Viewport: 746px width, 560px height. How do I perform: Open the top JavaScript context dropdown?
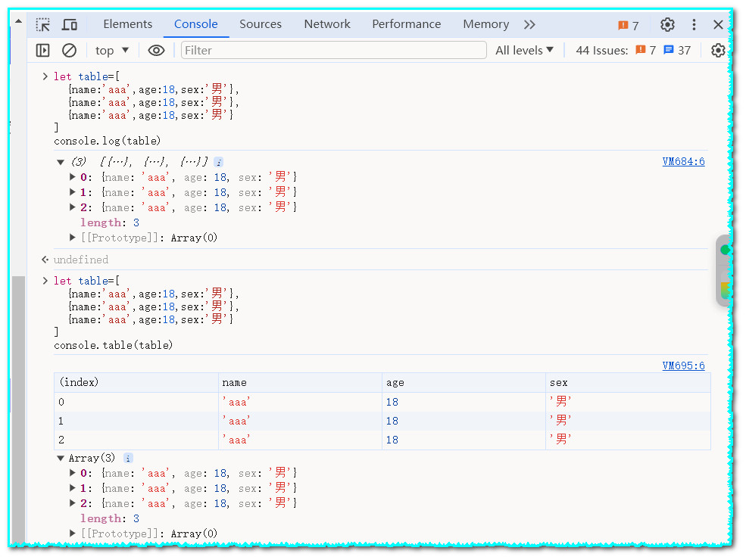coord(112,51)
